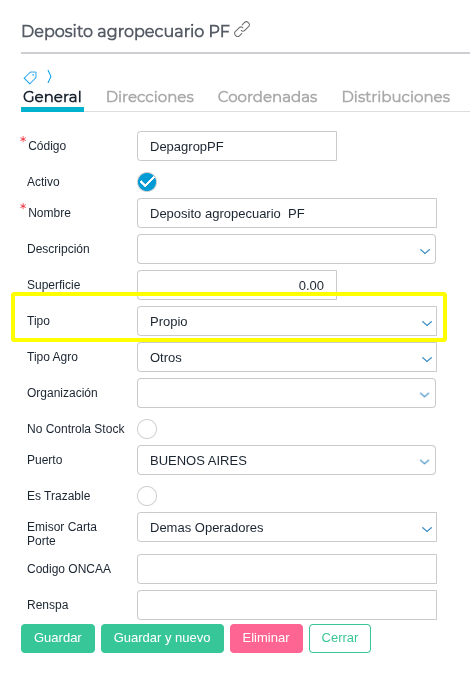Open the Tipo dropdown showing Propio
Image resolution: width=470 pixels, height=677 pixels.
click(x=287, y=321)
